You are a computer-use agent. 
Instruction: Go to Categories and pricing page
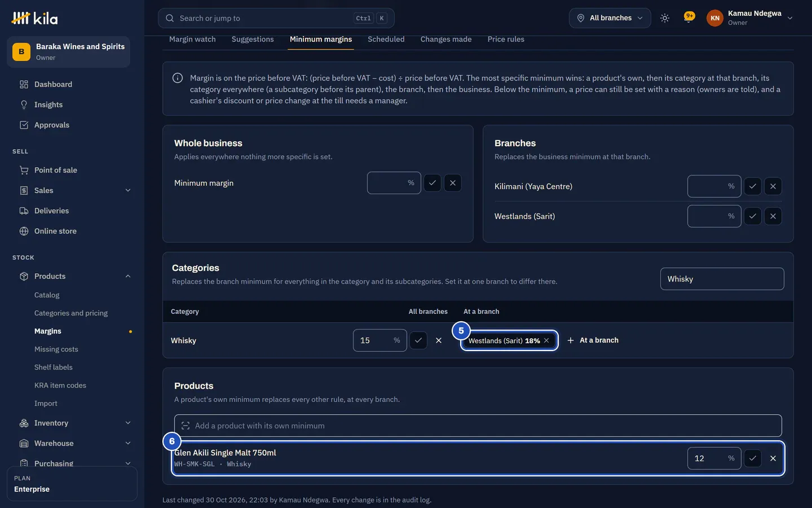pyautogui.click(x=71, y=313)
